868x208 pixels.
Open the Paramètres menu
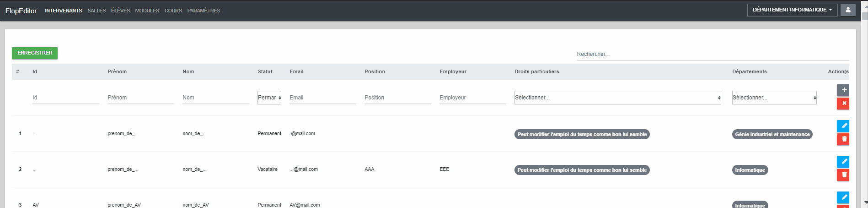[204, 11]
